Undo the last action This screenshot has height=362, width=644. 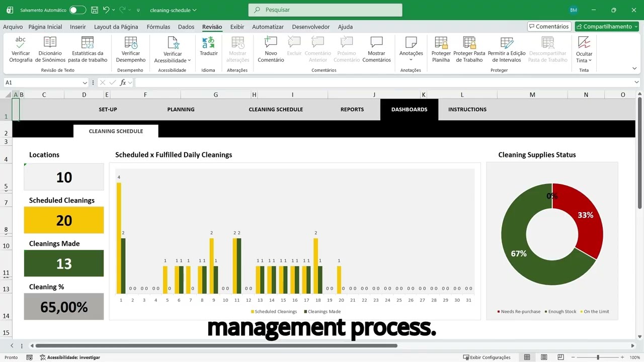tap(106, 10)
